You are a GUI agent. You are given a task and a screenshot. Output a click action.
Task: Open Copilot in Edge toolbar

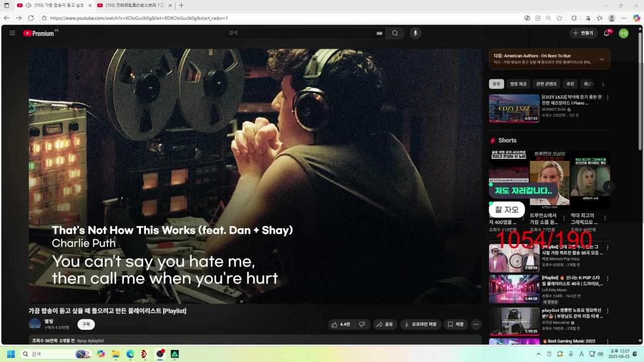tap(636, 18)
